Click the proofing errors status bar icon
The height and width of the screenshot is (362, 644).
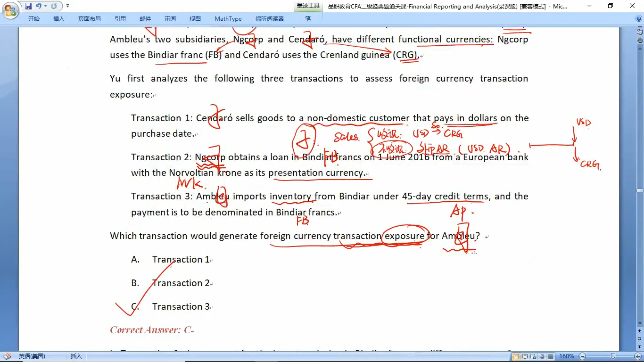click(7, 356)
